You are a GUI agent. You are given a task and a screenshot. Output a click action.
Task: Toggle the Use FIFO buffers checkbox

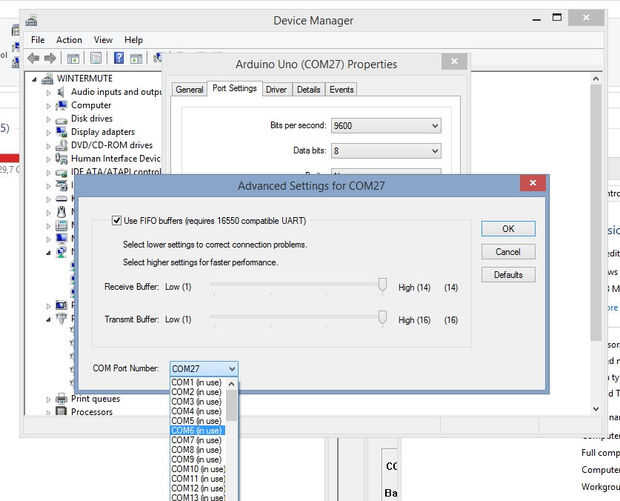point(116,220)
